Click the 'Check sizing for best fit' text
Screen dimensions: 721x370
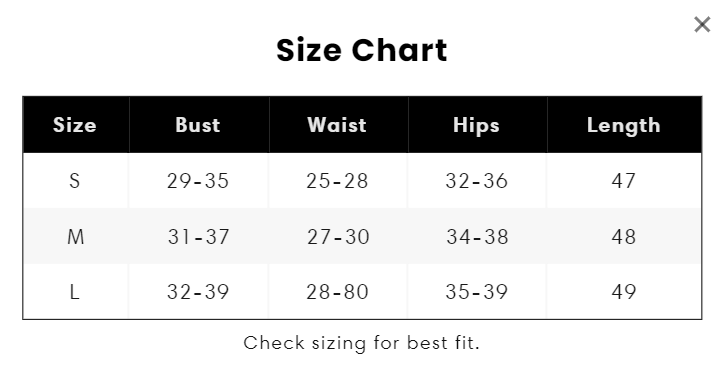coord(361,343)
